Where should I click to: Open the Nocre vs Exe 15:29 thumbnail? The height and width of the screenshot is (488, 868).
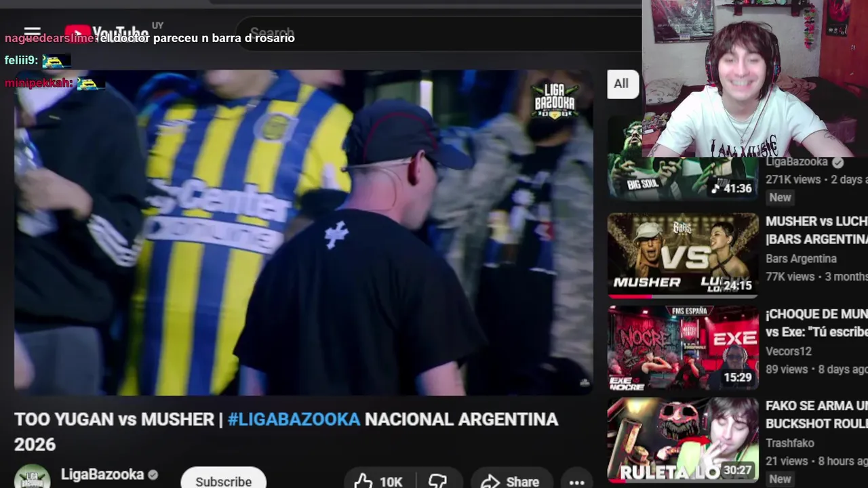pyautogui.click(x=683, y=348)
